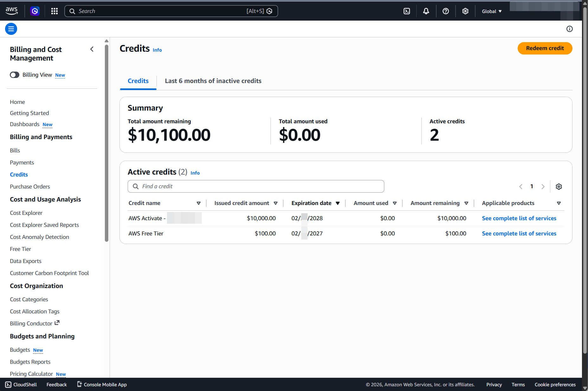Open Free Tier in the sidebar
The image size is (588, 391).
[20, 249]
